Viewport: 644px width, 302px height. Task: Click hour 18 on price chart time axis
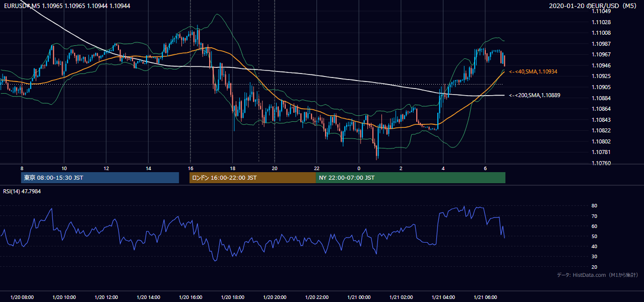coord(232,168)
